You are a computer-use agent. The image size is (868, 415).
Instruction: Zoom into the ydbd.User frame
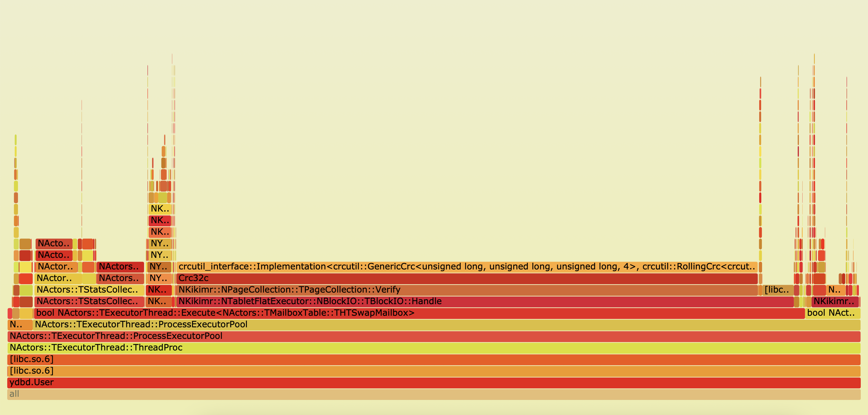pyautogui.click(x=434, y=382)
